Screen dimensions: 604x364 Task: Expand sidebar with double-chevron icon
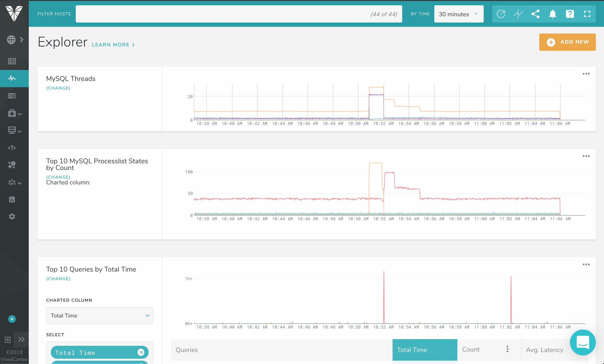pos(21,340)
